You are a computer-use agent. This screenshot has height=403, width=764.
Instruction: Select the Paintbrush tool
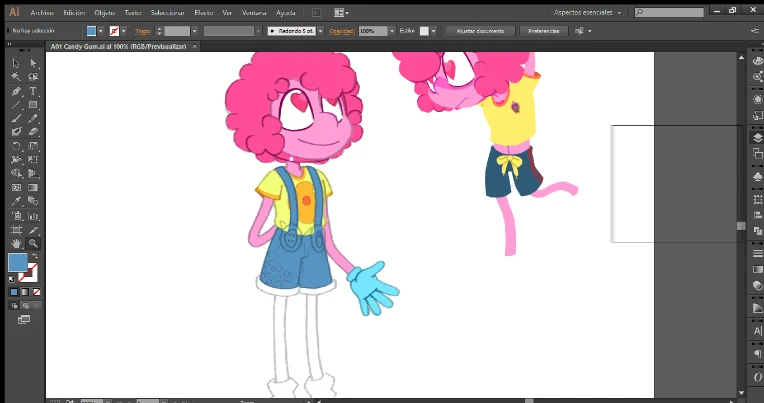tap(16, 118)
